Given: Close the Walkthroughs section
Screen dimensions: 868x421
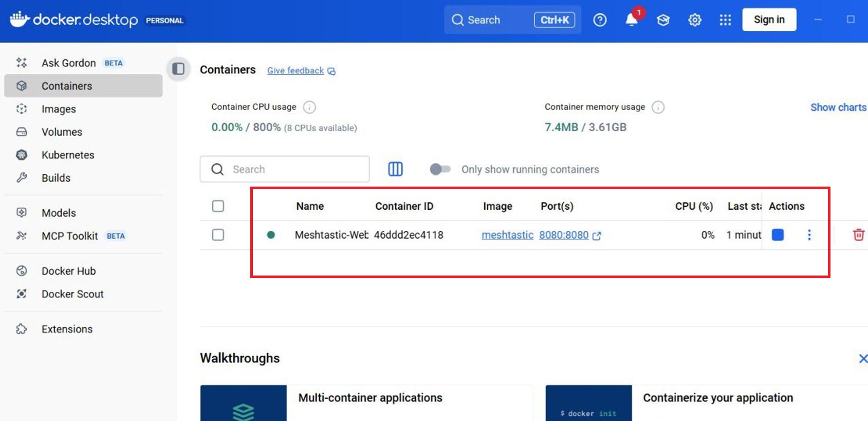Looking at the screenshot, I should pyautogui.click(x=863, y=358).
